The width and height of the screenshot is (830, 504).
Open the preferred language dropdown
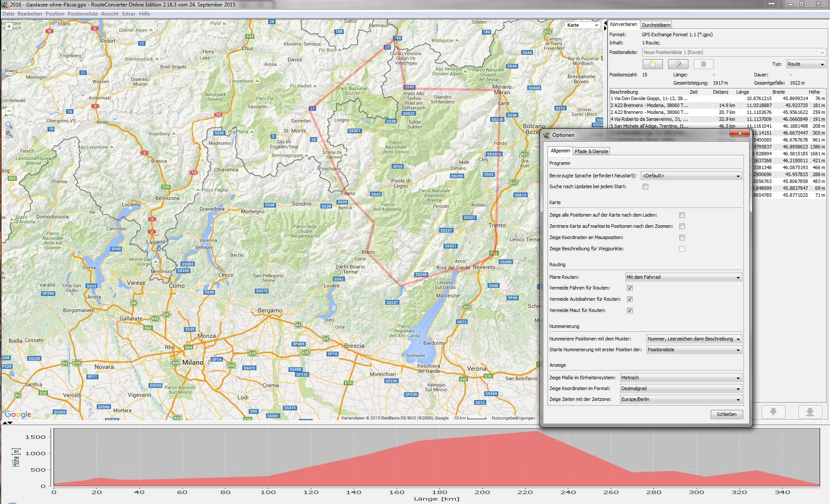(x=691, y=176)
